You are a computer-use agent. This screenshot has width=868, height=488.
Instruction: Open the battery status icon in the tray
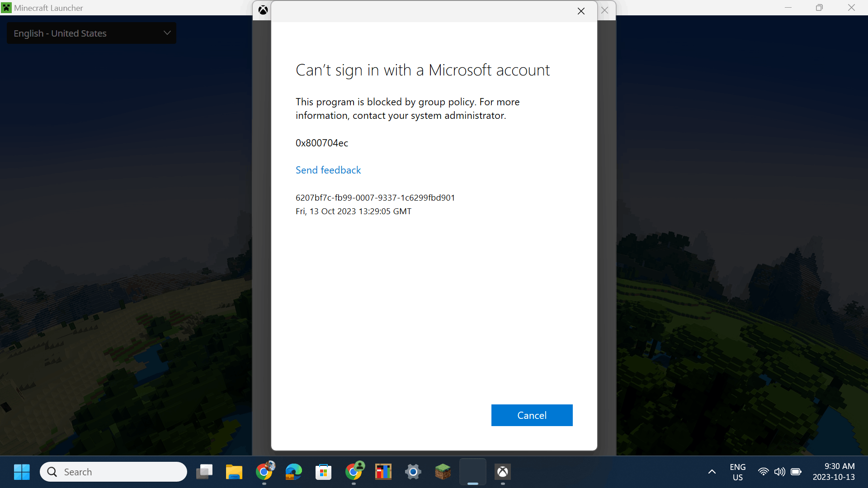(796, 472)
